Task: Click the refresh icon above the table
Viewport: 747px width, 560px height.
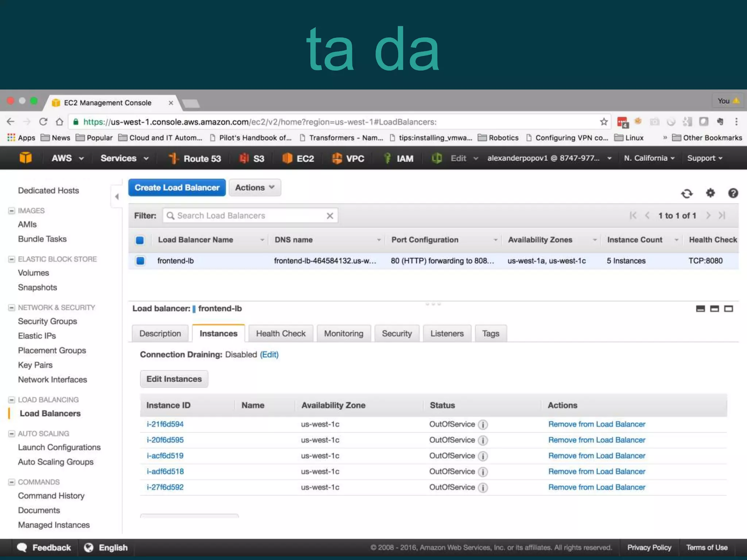Action: [x=687, y=193]
